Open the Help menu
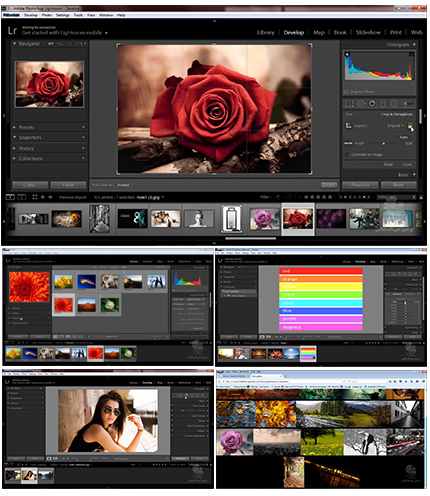This screenshot has height=496, width=430. point(121,15)
